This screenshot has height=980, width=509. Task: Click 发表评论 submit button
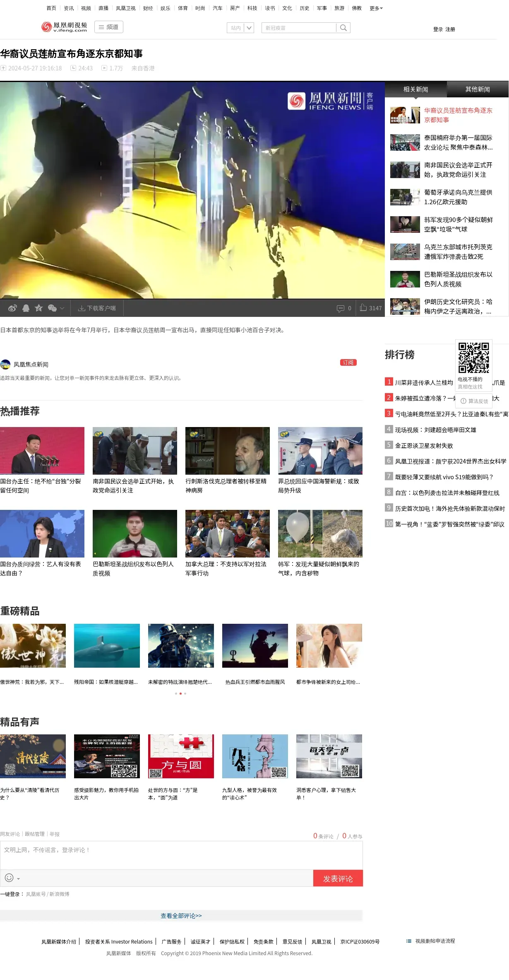(338, 878)
